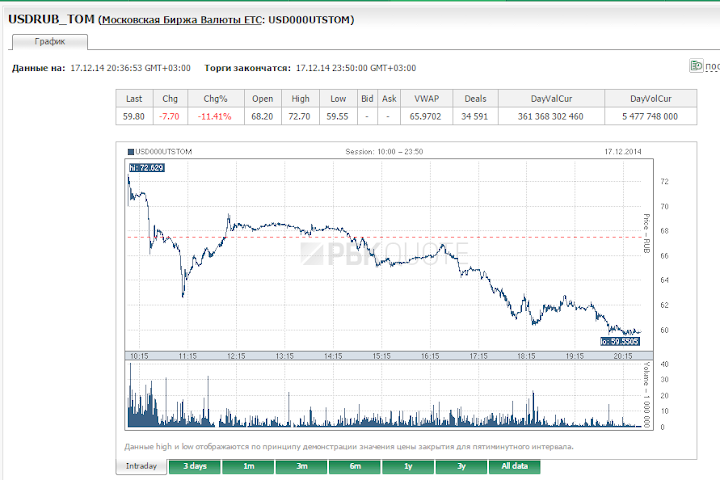Click the USD000UTSTOM legend square
720x480 pixels.
tap(130, 152)
